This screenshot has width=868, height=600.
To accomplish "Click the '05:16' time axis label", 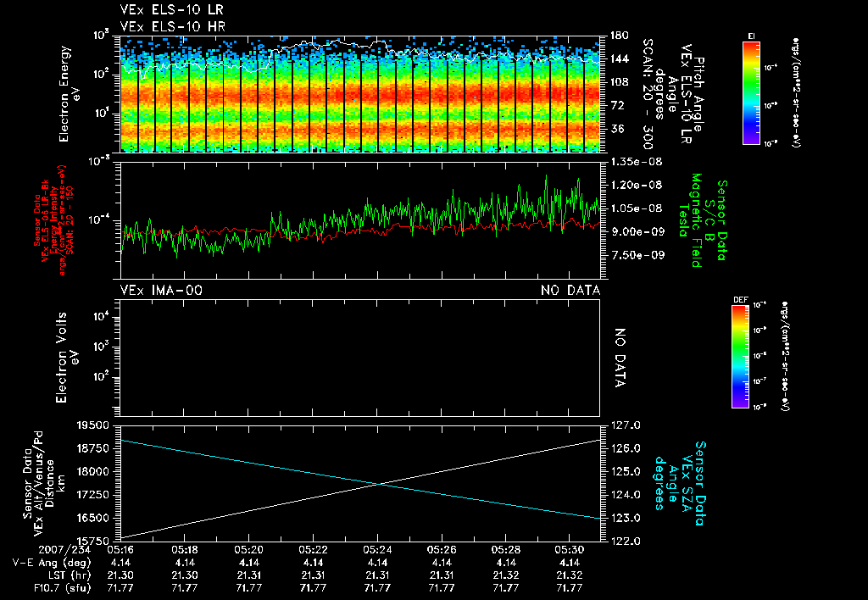I will click(120, 550).
